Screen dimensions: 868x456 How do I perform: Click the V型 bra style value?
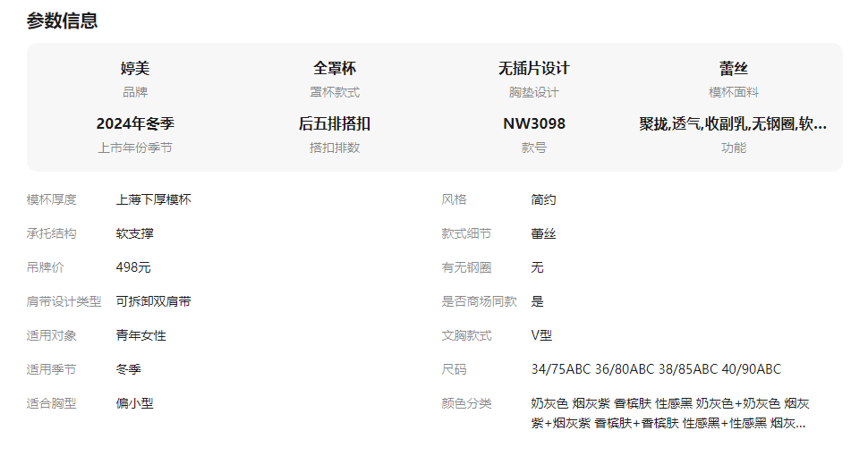(x=542, y=335)
